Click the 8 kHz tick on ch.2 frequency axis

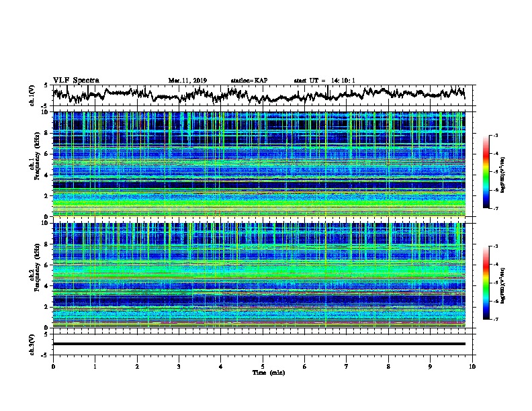tap(47, 244)
